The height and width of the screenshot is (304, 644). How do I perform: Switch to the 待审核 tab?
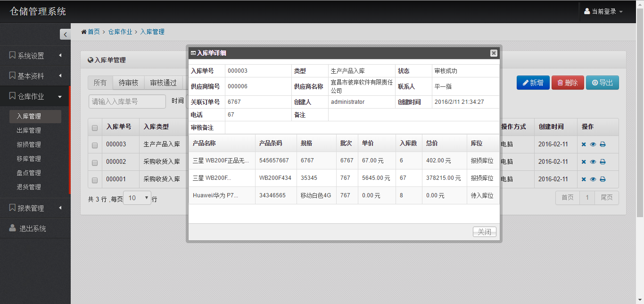128,82
